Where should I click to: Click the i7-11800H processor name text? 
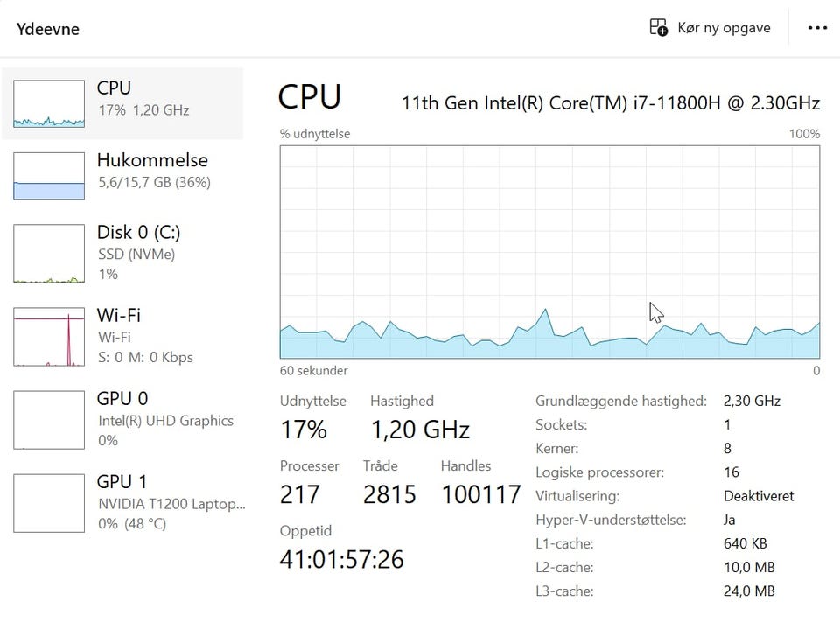pyautogui.click(x=610, y=103)
